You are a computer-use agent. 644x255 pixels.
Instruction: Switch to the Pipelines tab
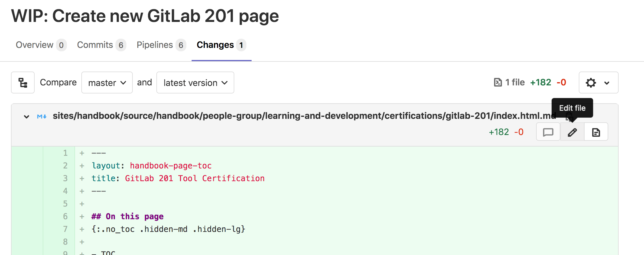point(161,45)
